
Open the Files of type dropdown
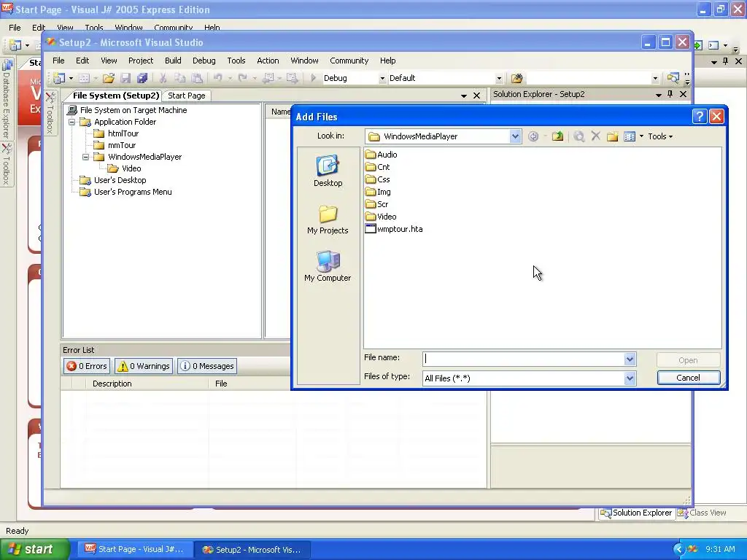tap(630, 378)
